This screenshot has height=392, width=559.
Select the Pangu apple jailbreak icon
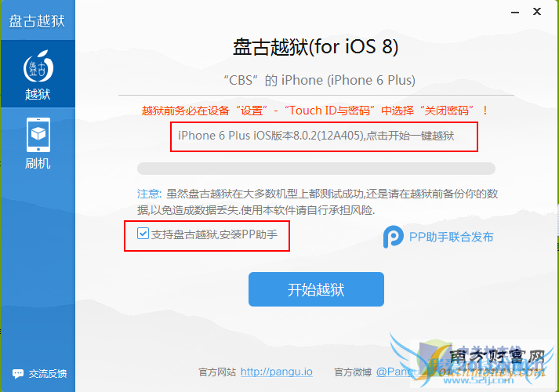(x=38, y=67)
